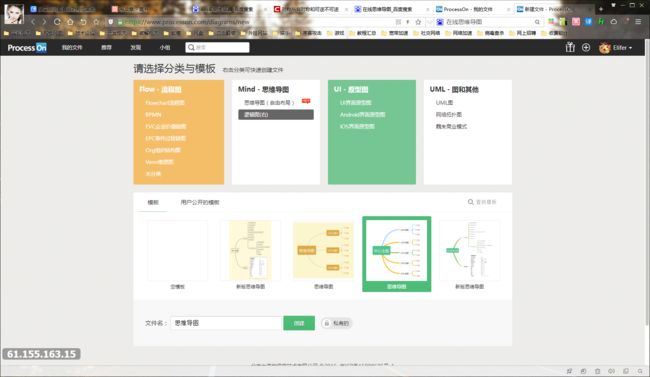The height and width of the screenshot is (377, 650).
Task: Select the UI category heading
Action: pos(351,89)
